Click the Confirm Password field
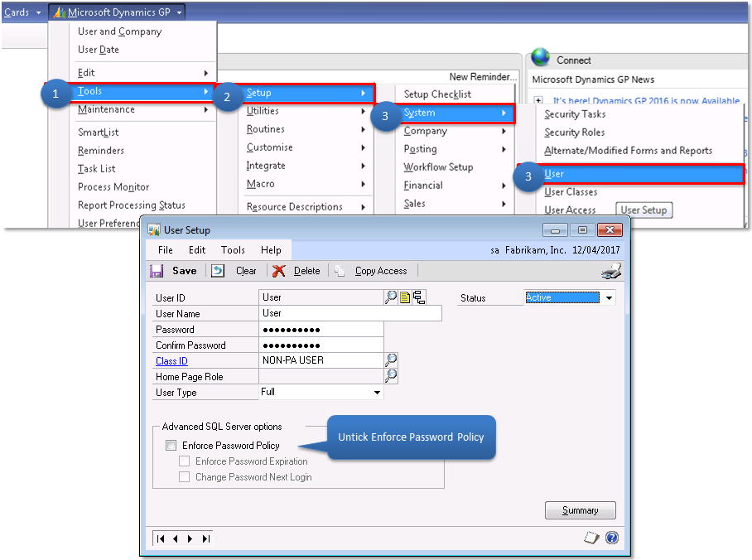The image size is (752, 560). coord(321,345)
